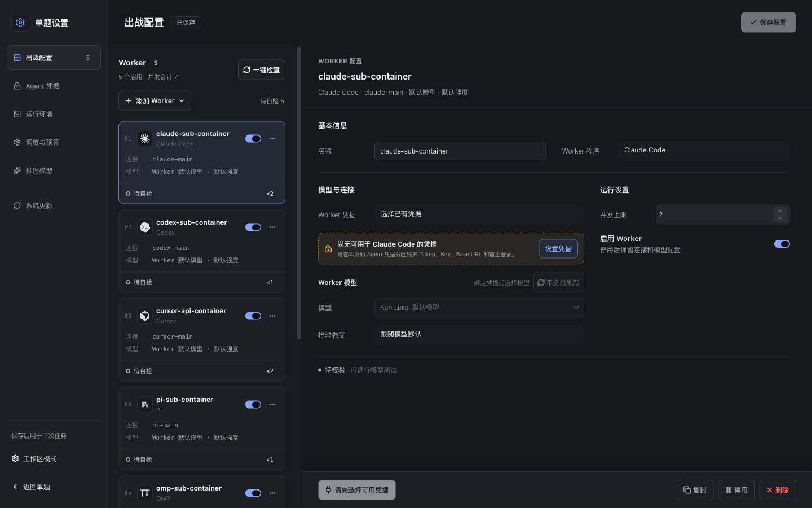812x508 pixels.
Task: Toggle the omp-sub-container worker switch
Action: coord(253,493)
